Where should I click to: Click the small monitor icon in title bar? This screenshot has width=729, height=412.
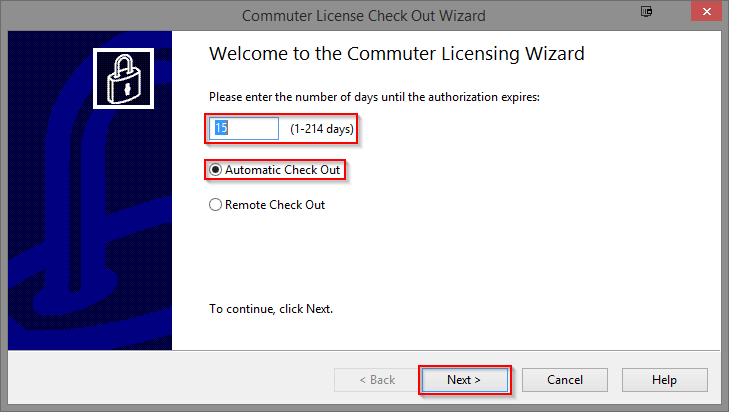pyautogui.click(x=646, y=12)
